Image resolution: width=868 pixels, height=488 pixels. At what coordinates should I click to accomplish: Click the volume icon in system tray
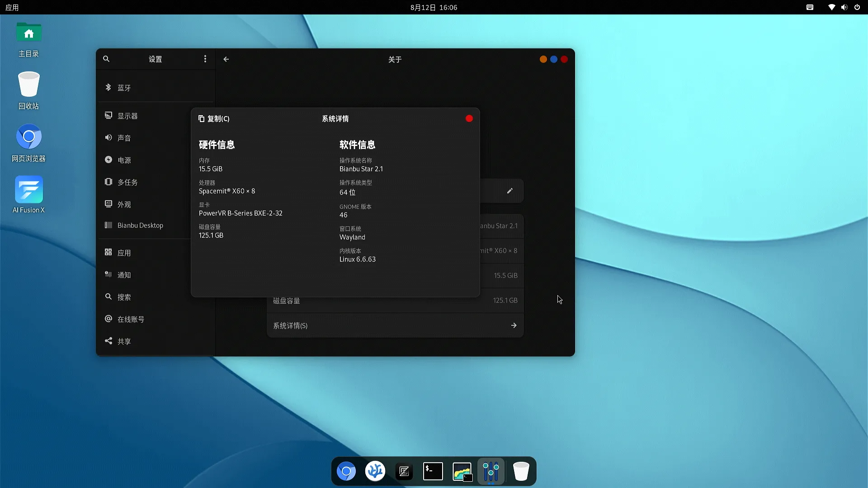tap(844, 7)
